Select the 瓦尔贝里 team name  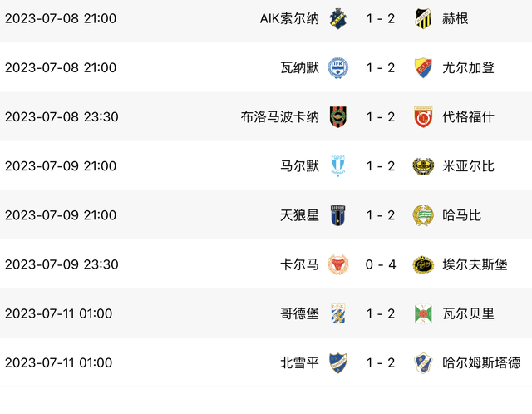pos(470,313)
